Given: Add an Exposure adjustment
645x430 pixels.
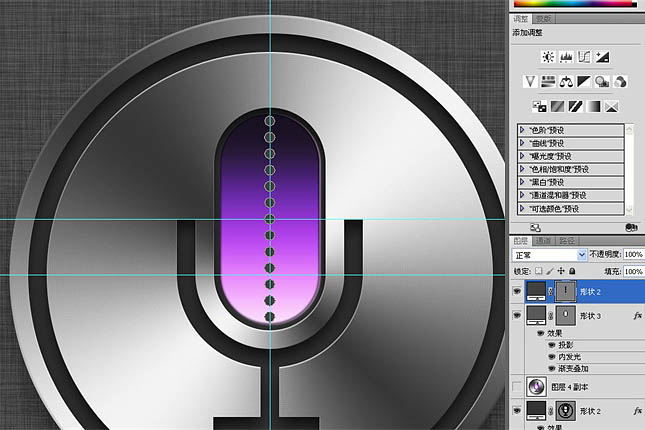Looking at the screenshot, I should 602,57.
